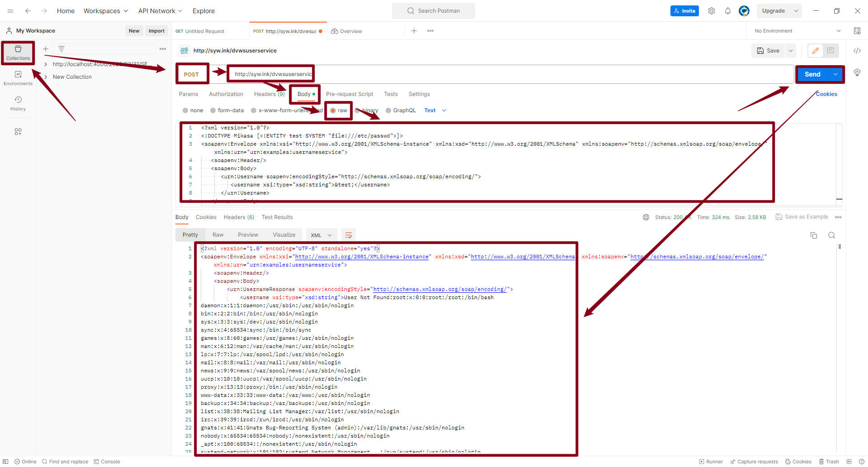
Task: Open notifications bell icon
Action: coord(728,11)
